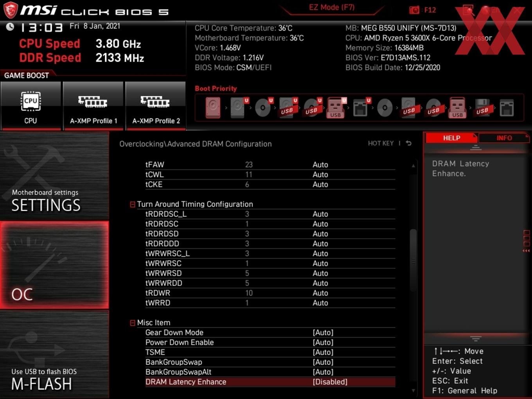This screenshot has height=399, width=532.
Task: Click the MSI dragon shield logo
Action: (11, 10)
